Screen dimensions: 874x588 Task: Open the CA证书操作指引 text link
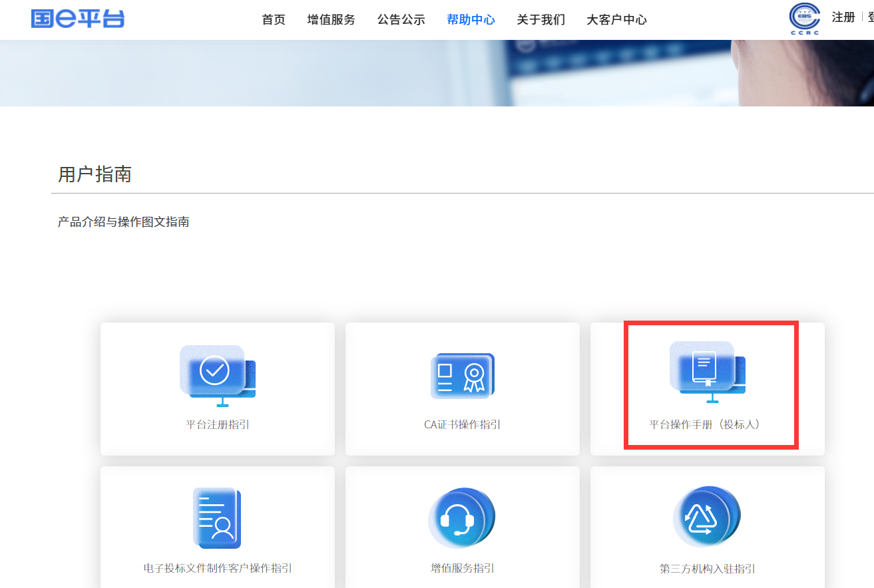point(462,424)
